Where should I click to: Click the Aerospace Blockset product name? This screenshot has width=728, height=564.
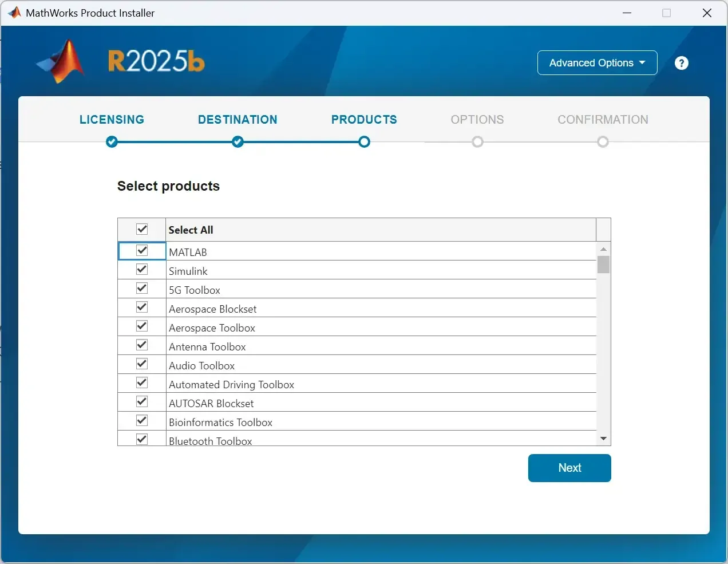(x=212, y=309)
